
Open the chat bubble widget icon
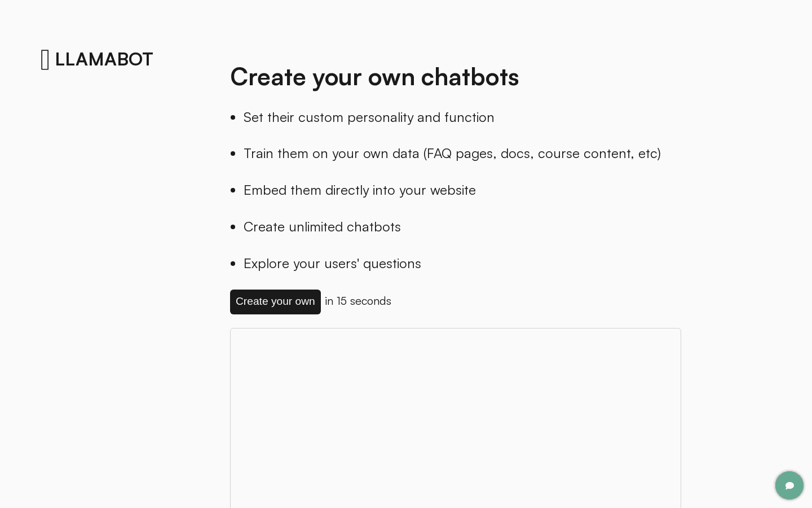[789, 485]
